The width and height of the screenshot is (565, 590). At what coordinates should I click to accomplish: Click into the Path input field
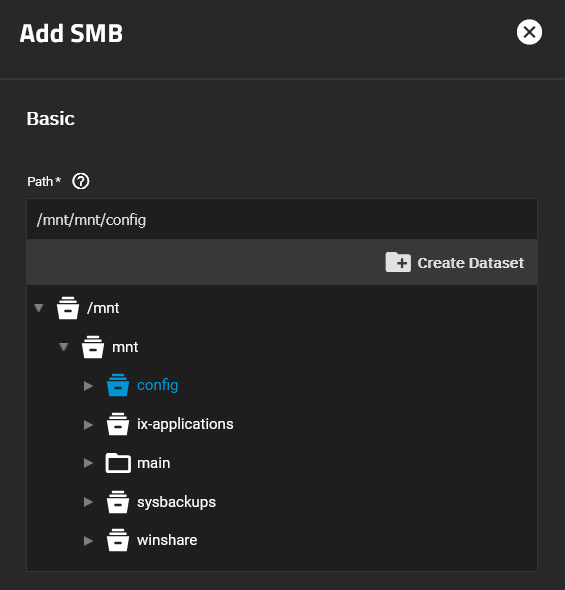(282, 219)
